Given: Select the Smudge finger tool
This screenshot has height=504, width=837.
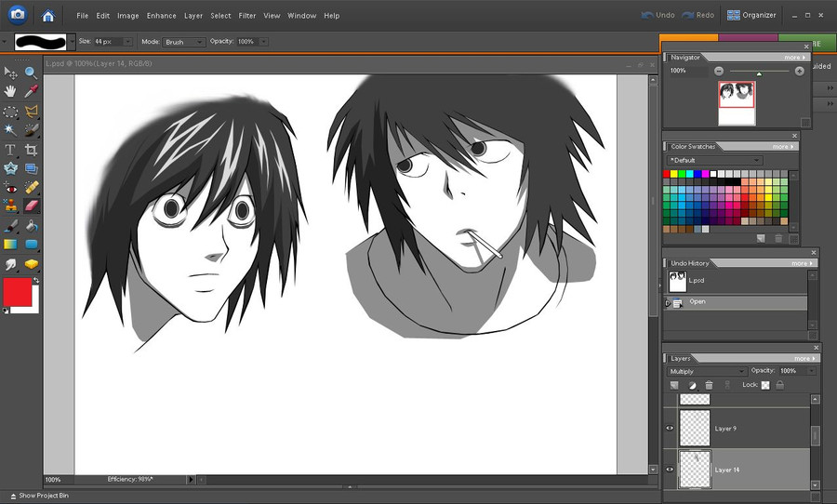Looking at the screenshot, I should (10, 264).
